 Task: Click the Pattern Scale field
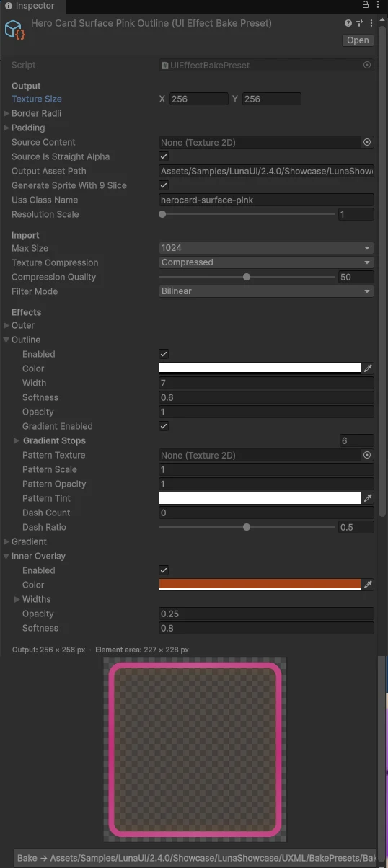click(x=266, y=469)
